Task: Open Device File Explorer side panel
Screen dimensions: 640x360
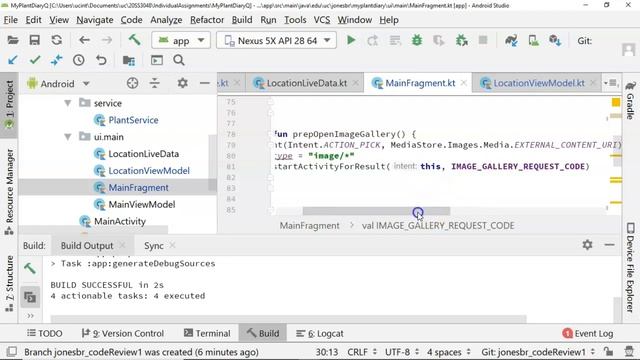Action: (631, 267)
